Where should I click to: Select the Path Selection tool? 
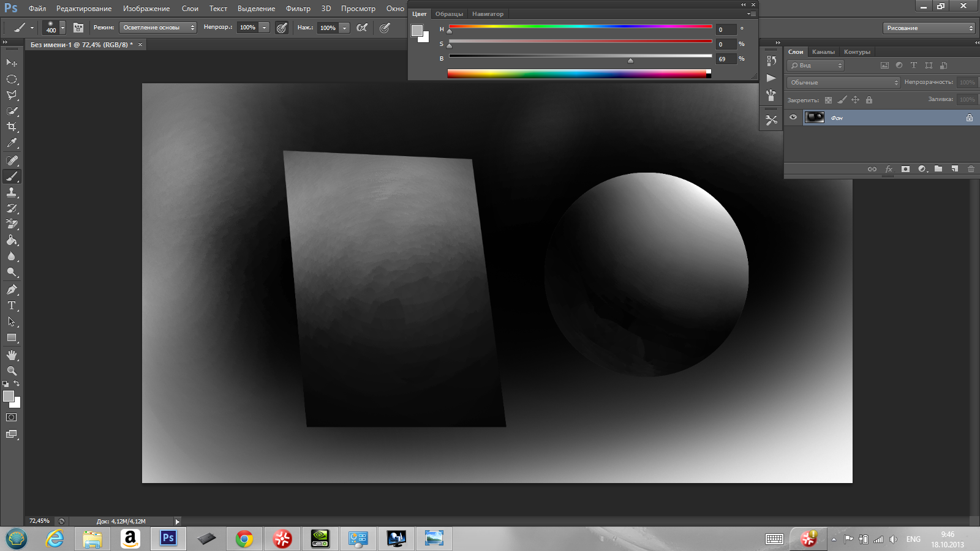tap(12, 321)
